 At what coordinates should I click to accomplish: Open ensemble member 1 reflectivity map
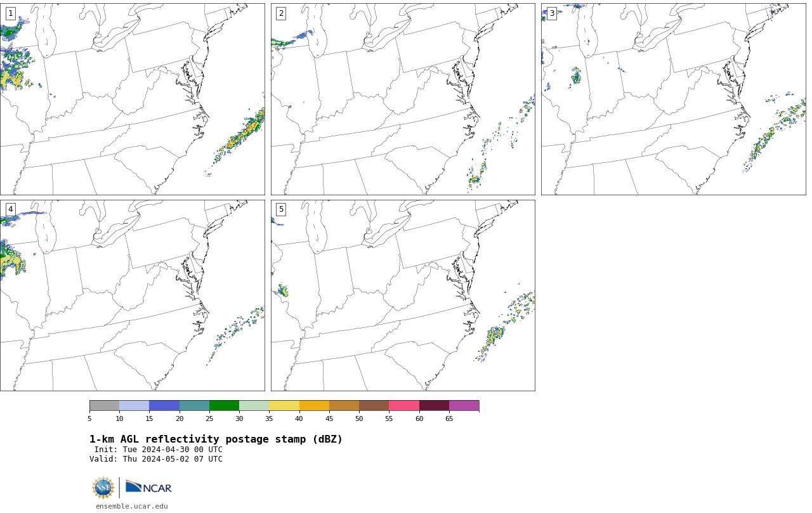133,99
